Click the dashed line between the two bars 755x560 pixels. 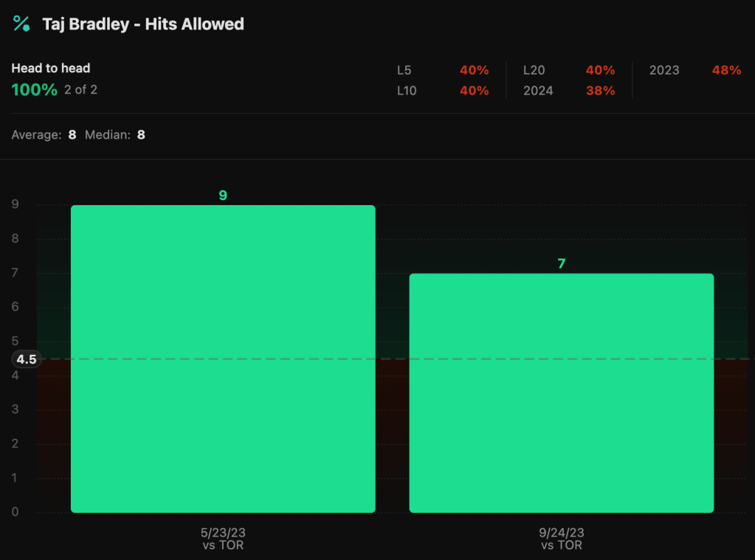click(392, 359)
